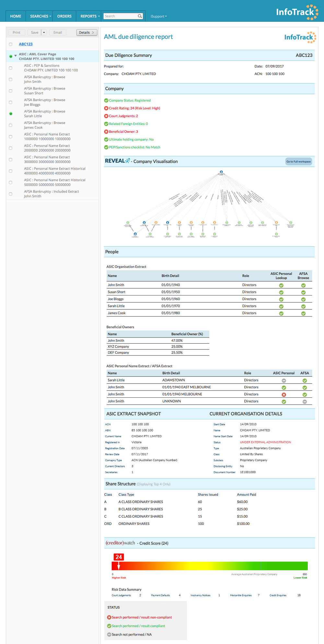The height and width of the screenshot is (644, 324).
Task: Click the search magnifier icon
Action: coord(140,16)
